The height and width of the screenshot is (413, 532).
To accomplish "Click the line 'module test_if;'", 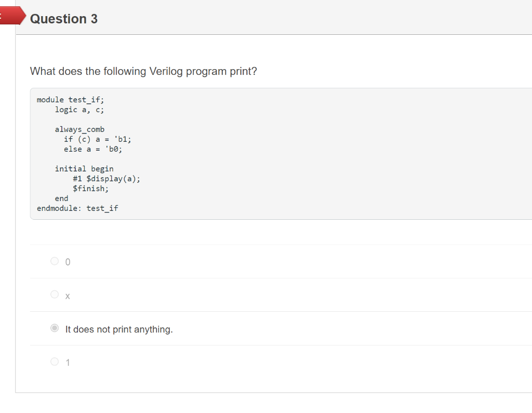I will pyautogui.click(x=70, y=99).
